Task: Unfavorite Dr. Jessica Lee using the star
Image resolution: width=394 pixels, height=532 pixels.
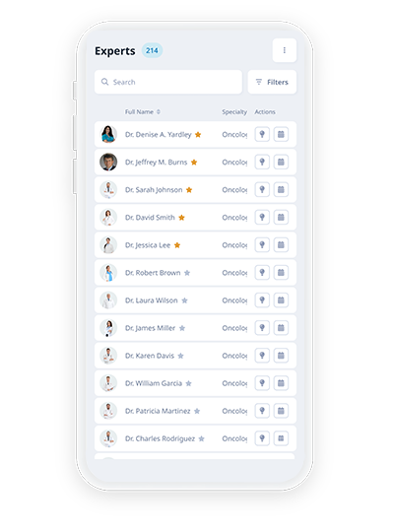Action: [x=177, y=245]
